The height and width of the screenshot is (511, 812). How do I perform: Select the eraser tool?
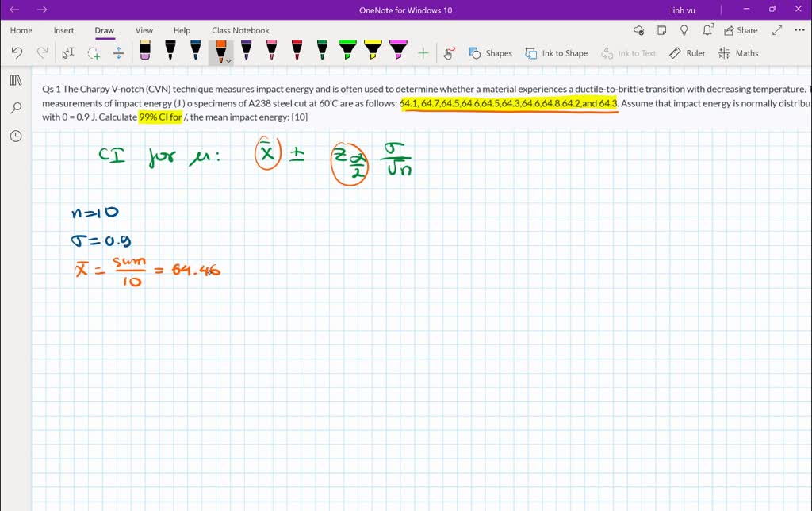point(145,52)
